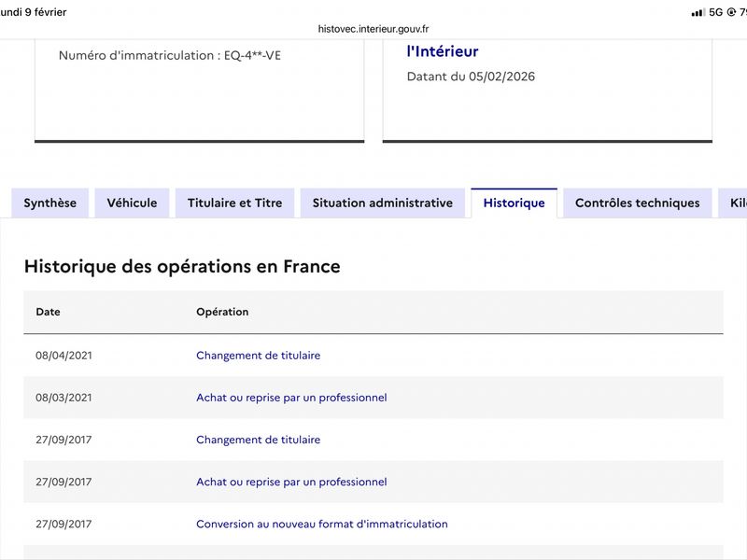This screenshot has height=560, width=747.
Task: Open the partially visible Kilométrage tab
Action: (733, 203)
